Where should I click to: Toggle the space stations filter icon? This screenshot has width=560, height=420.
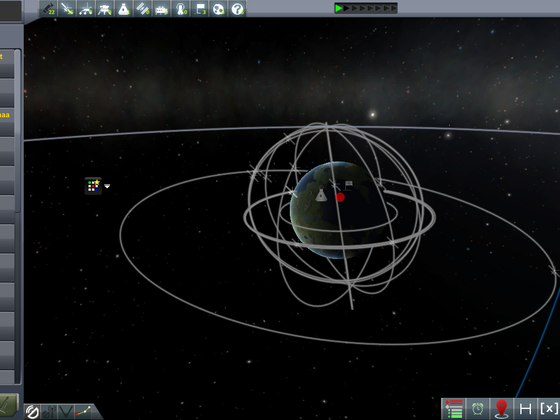142,9
